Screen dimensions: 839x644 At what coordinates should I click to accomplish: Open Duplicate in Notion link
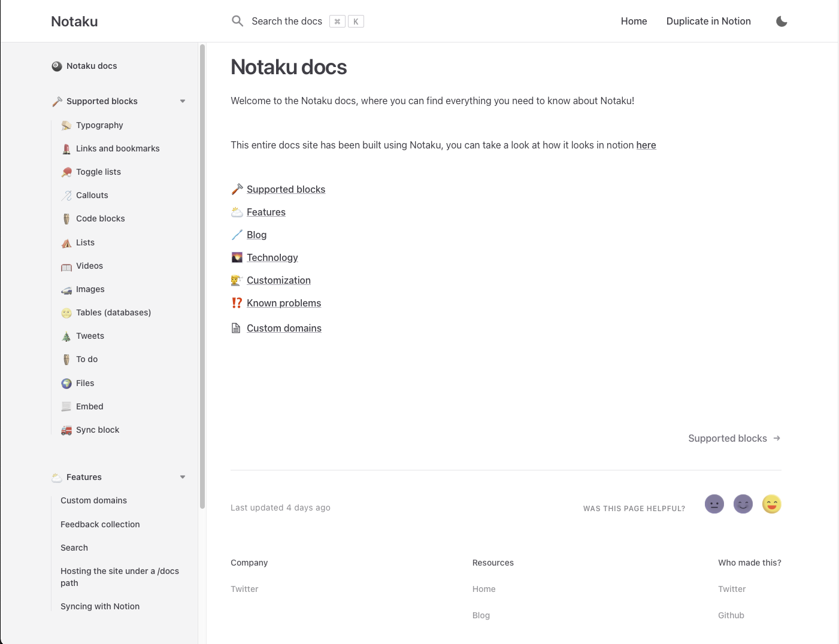coord(708,21)
